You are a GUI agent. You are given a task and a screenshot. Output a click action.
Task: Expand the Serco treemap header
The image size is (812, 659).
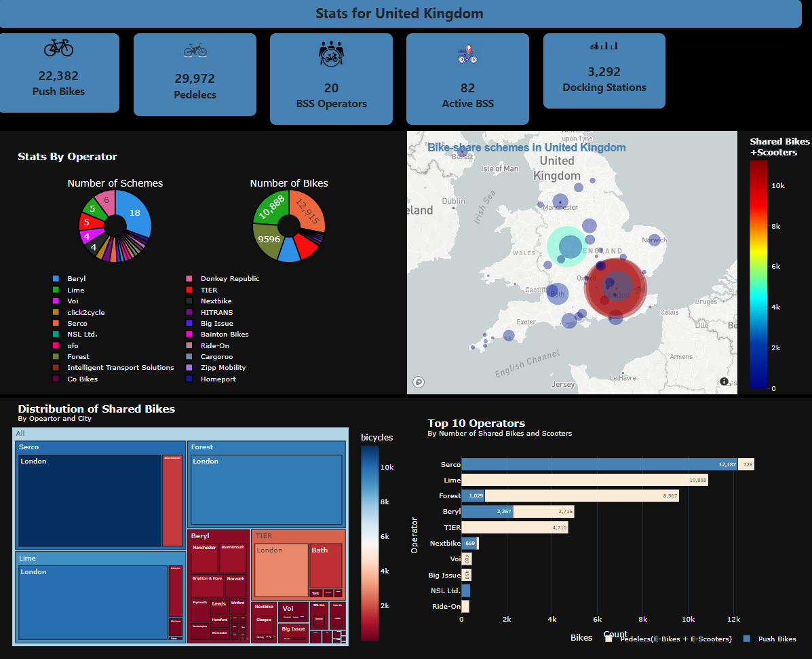100,447
